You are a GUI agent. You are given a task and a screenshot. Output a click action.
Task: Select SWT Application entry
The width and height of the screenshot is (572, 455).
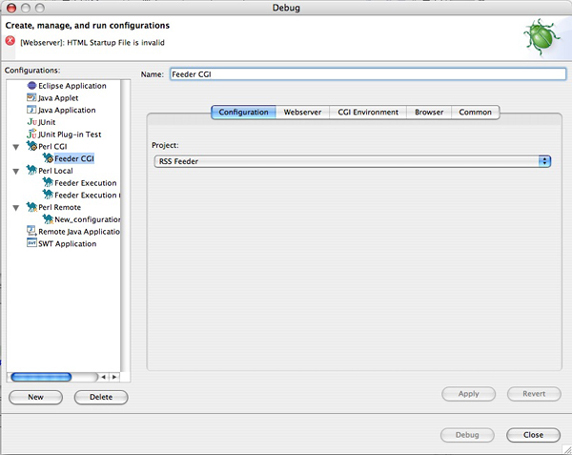(67, 244)
